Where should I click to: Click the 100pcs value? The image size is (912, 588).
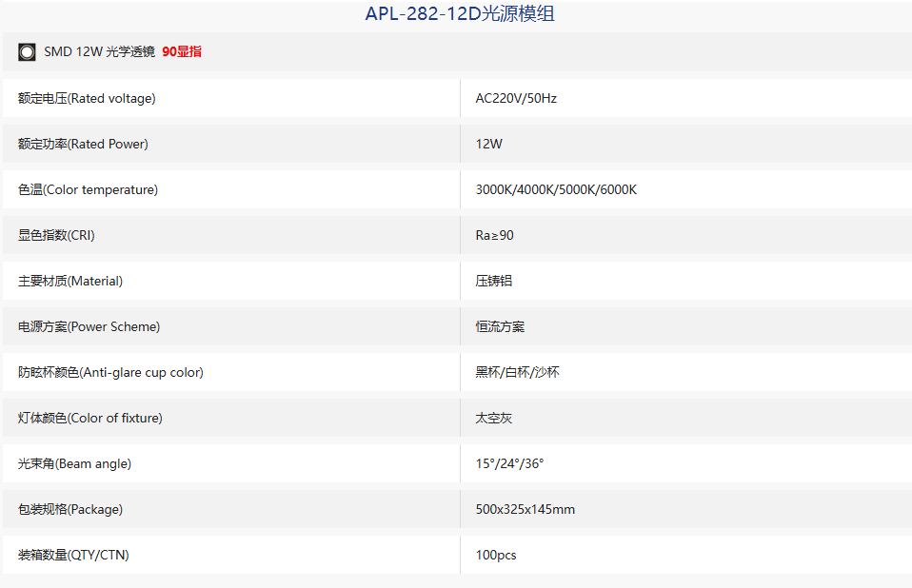(496, 555)
